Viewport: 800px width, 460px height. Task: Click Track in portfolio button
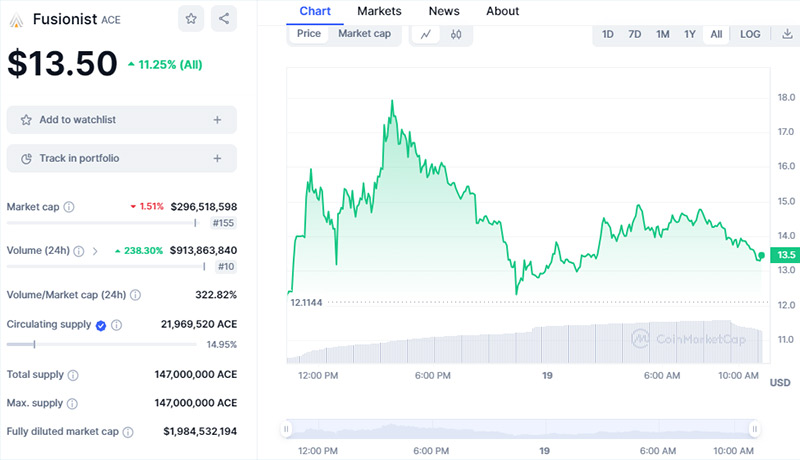click(x=121, y=158)
